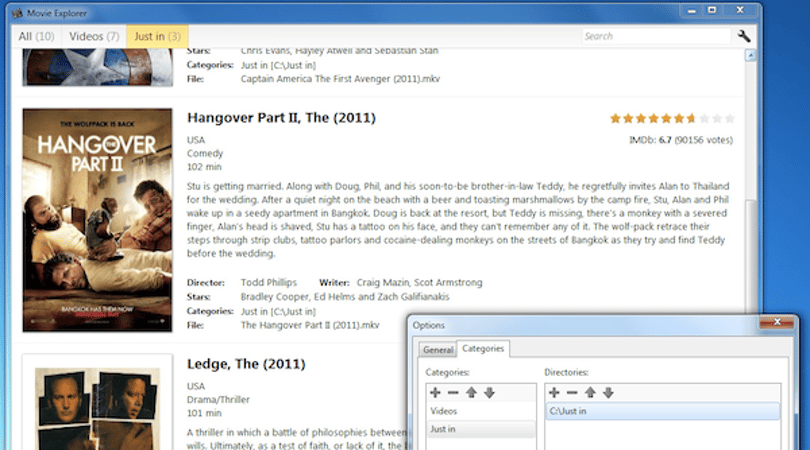Click stars Bradley Cooper, Ed Helms line
This screenshot has height=450, width=810.
(x=345, y=297)
